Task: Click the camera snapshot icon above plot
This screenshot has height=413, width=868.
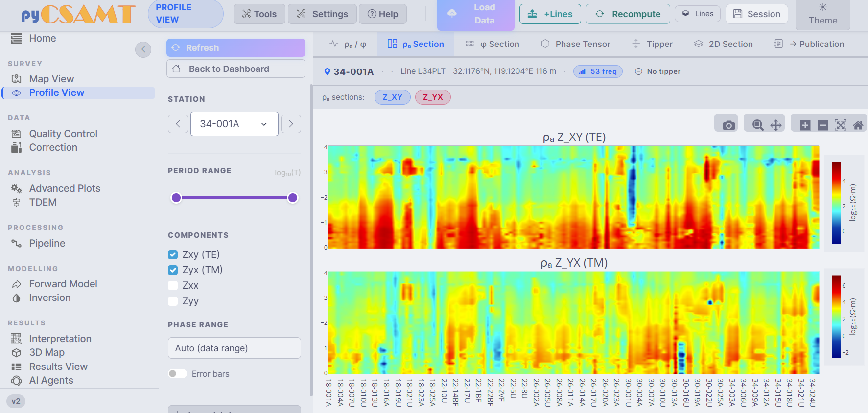Action: tap(729, 125)
